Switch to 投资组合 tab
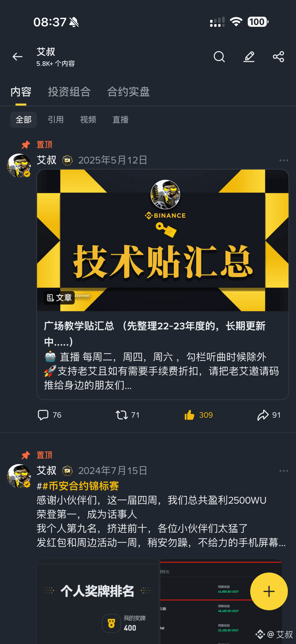Screen dimensions: 296x644 pyautogui.click(x=69, y=92)
